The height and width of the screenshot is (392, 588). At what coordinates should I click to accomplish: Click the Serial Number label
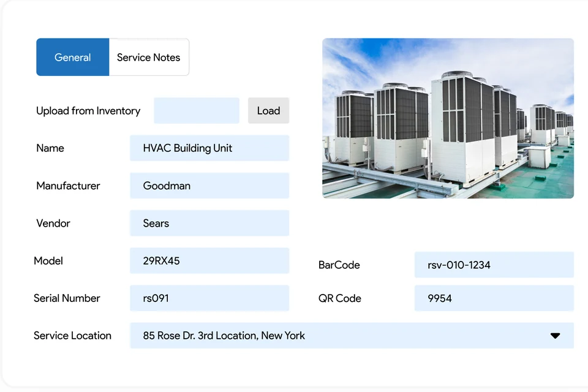click(67, 298)
